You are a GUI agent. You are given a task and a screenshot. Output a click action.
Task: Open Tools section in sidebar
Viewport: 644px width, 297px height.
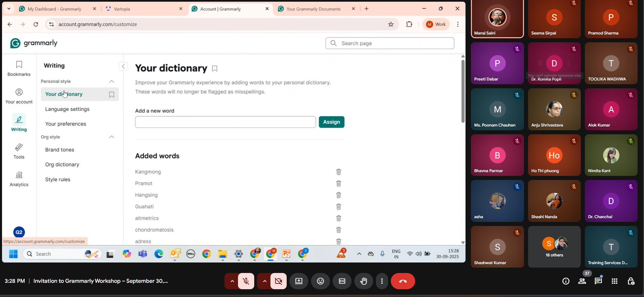click(19, 151)
